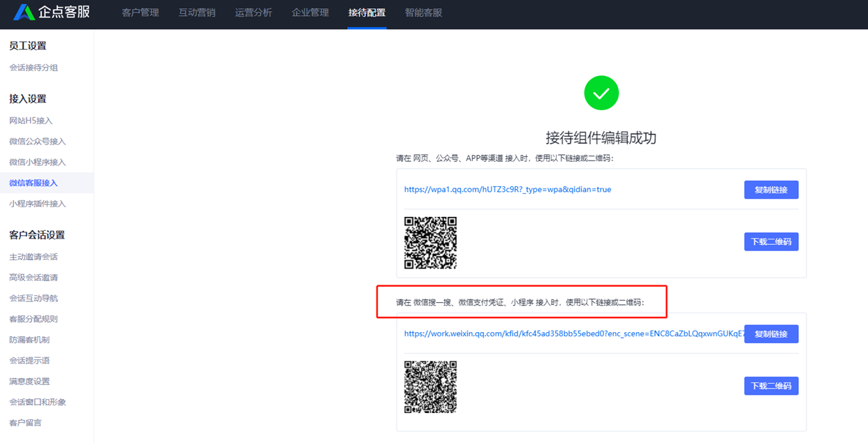Open 会话接待分组 in the sidebar
This screenshot has width=868, height=443.
(34, 68)
